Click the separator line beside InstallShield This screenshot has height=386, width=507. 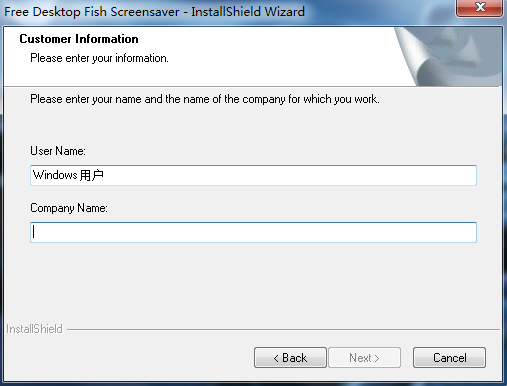click(x=283, y=330)
